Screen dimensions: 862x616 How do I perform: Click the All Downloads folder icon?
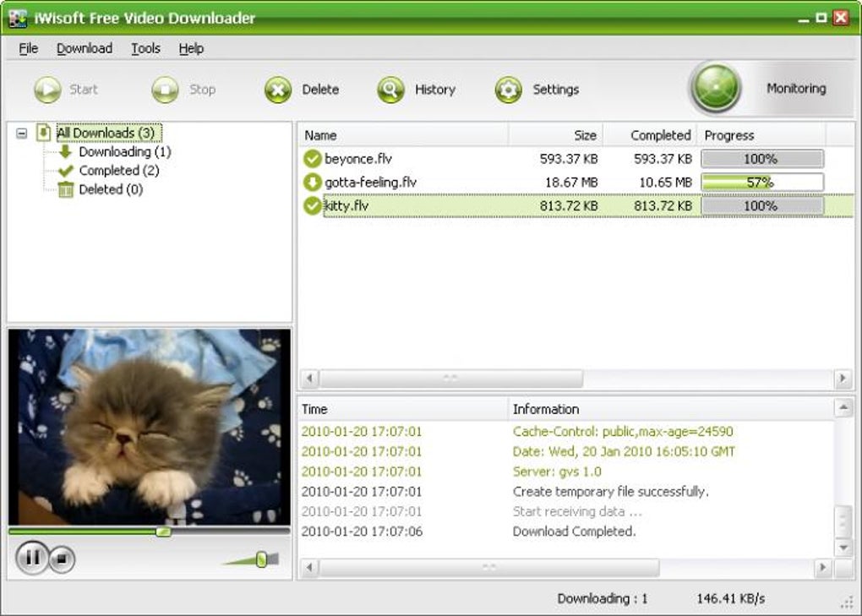point(43,133)
